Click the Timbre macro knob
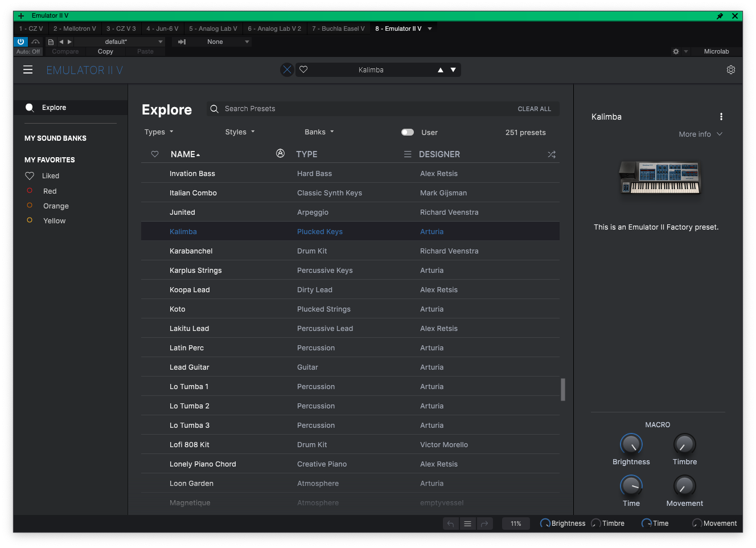 pyautogui.click(x=684, y=444)
